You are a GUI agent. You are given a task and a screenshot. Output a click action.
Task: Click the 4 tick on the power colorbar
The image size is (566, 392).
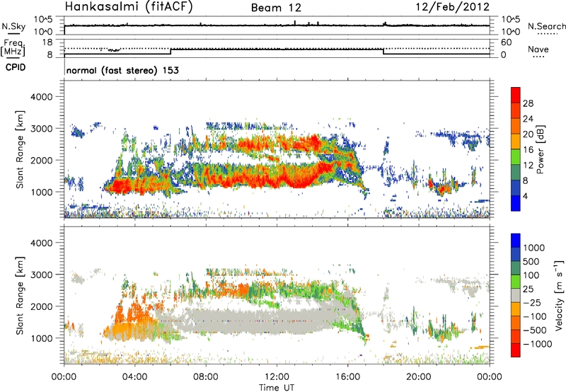525,196
